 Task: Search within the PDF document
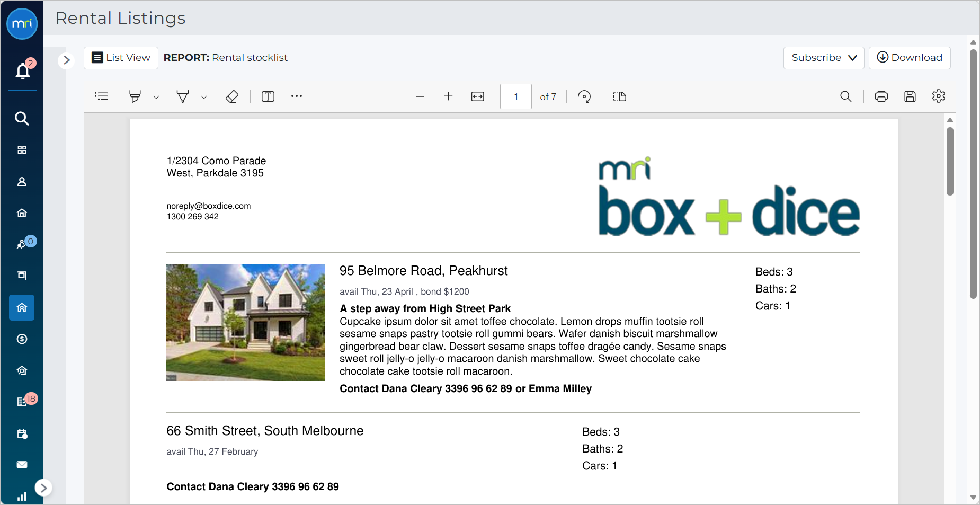point(846,96)
